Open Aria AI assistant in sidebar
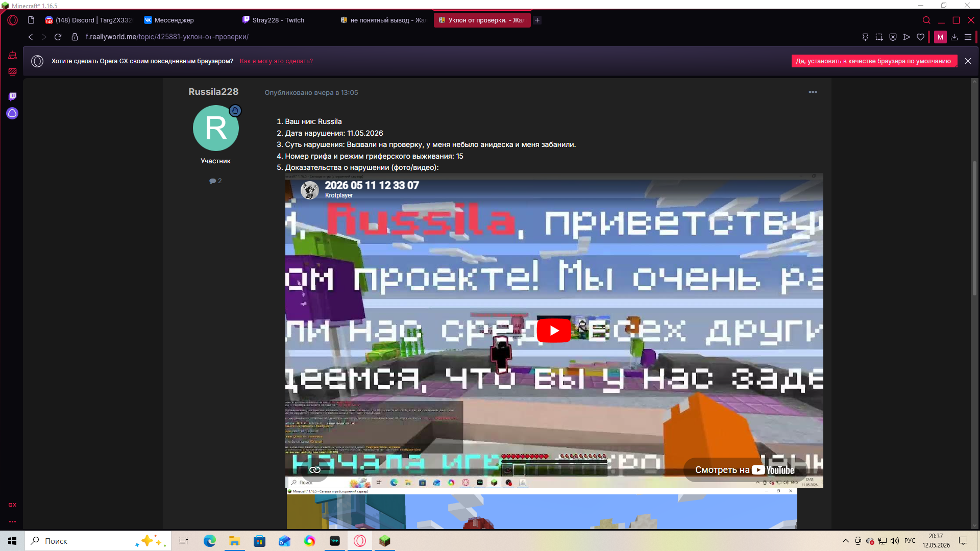 point(12,113)
